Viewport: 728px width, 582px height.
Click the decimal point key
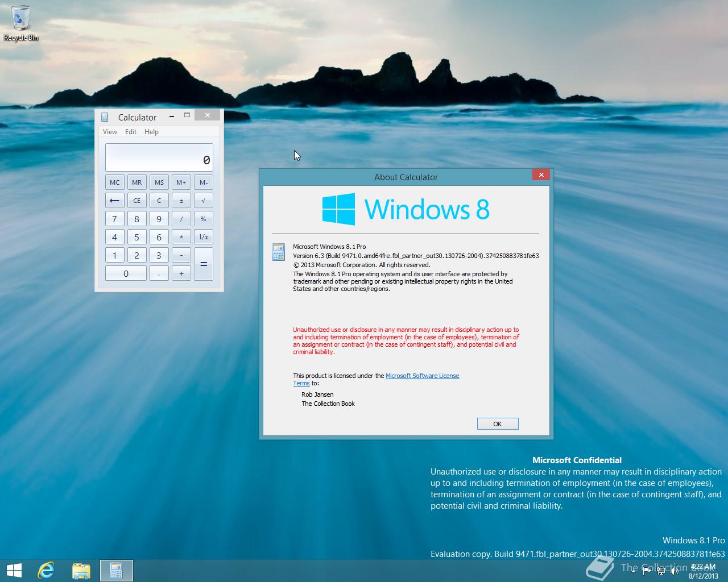[x=159, y=273]
